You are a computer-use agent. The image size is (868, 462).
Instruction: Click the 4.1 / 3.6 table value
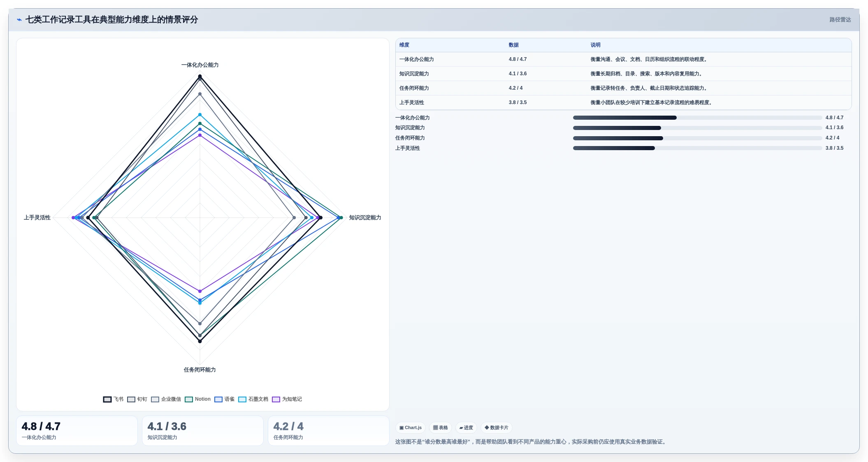(x=518, y=74)
